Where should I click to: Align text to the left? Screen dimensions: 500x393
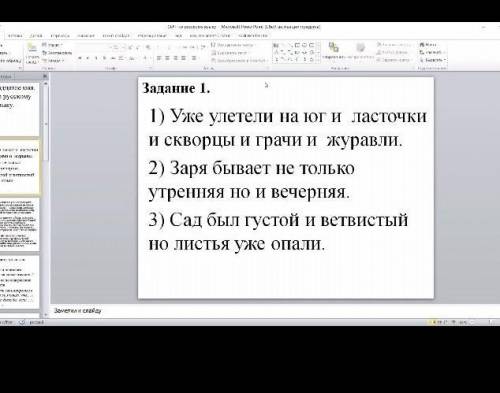159,58
